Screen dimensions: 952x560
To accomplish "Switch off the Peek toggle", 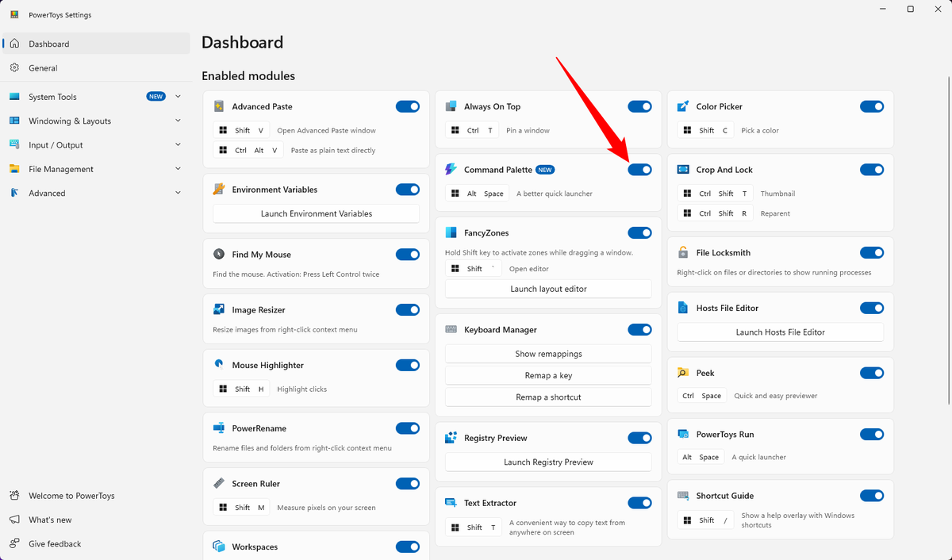I will (872, 373).
